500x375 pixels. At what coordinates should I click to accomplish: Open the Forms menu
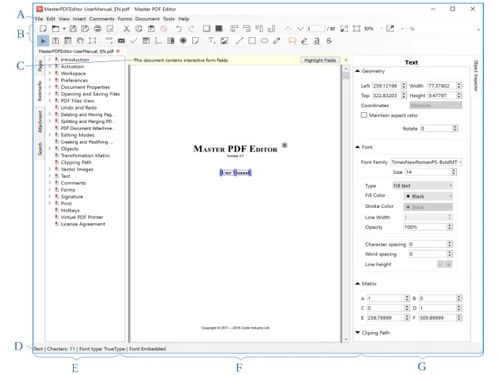(x=125, y=19)
